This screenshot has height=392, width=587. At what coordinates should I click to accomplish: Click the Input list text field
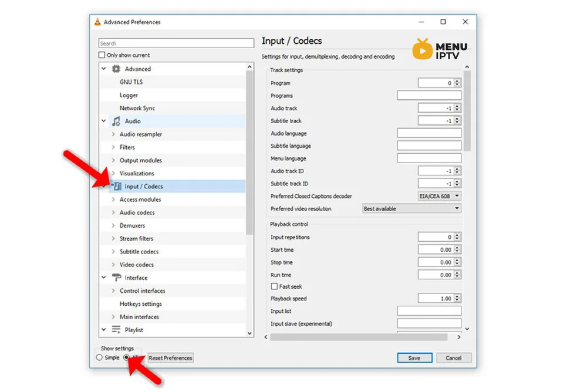pos(429,311)
